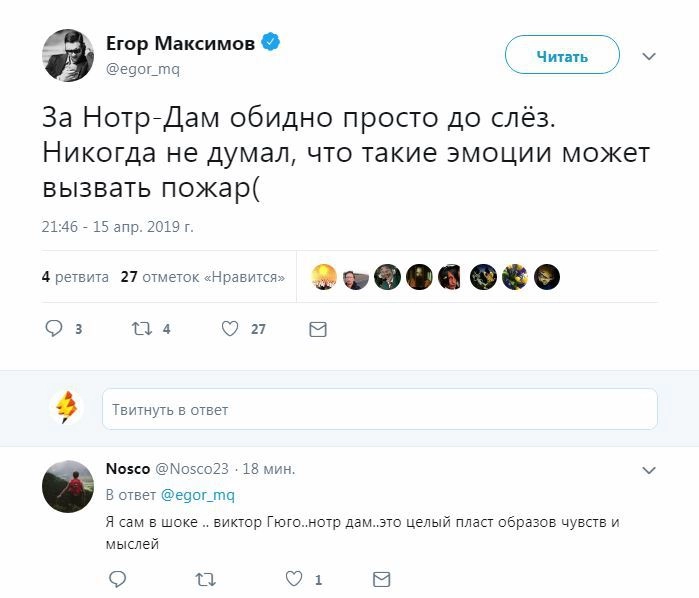Type in the Твитнуть в ответ field
Image resolution: width=699 pixels, height=598 pixels.
click(379, 410)
